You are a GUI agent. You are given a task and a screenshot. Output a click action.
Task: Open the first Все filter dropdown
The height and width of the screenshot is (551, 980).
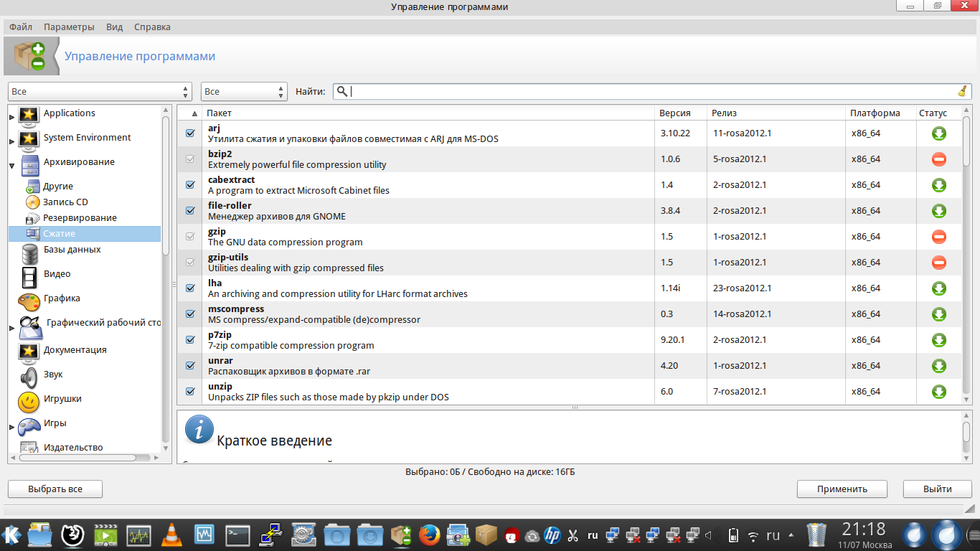pos(100,92)
